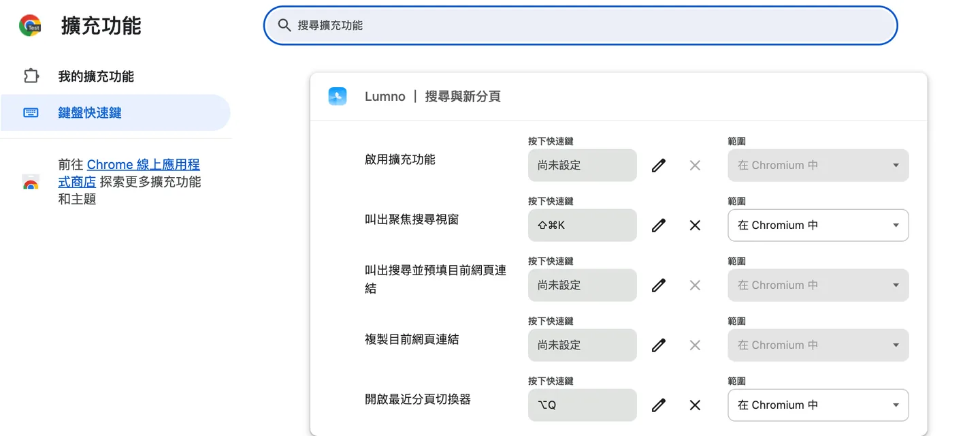Click the 叫出搜尋並預填目前網頁連結 label
The image size is (980, 436).
(x=436, y=279)
